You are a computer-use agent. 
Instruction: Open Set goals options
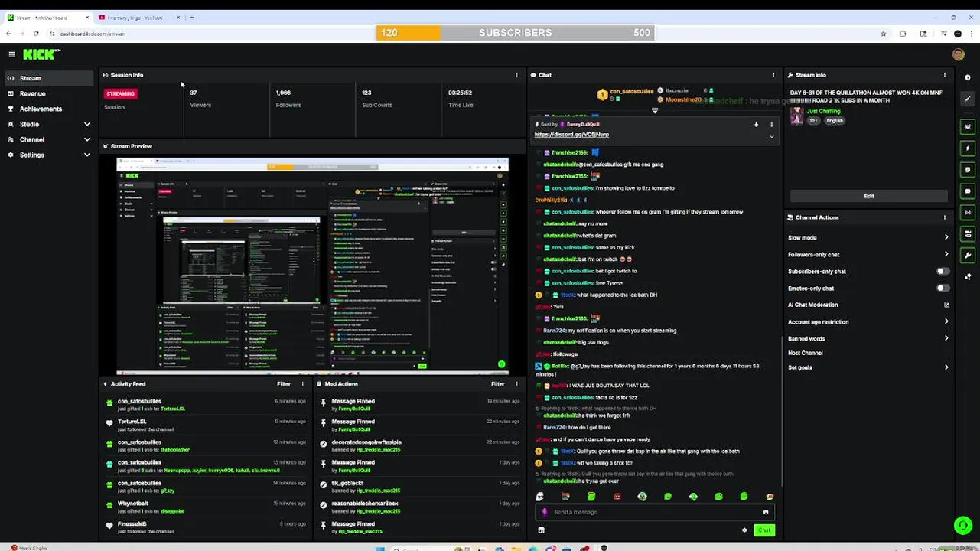point(868,367)
